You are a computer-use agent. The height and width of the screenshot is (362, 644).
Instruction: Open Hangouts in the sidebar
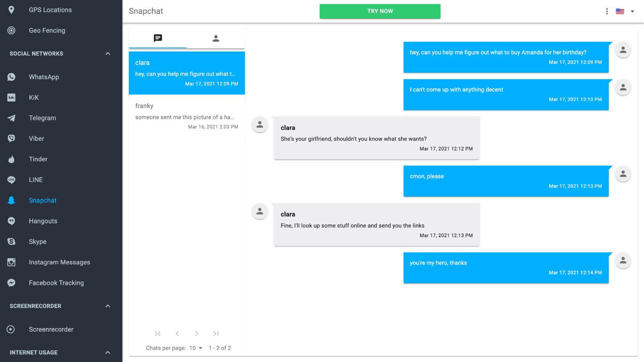click(43, 221)
